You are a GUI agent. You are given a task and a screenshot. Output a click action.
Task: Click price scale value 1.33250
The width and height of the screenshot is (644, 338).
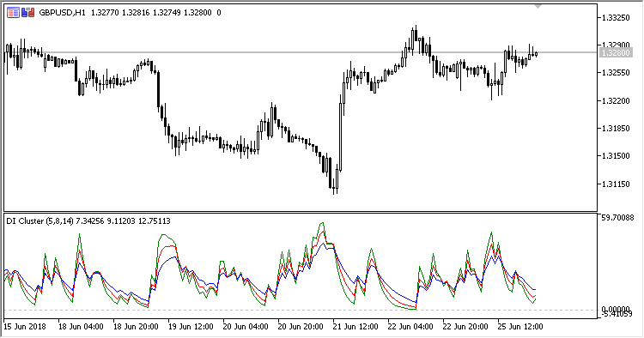pyautogui.click(x=616, y=18)
